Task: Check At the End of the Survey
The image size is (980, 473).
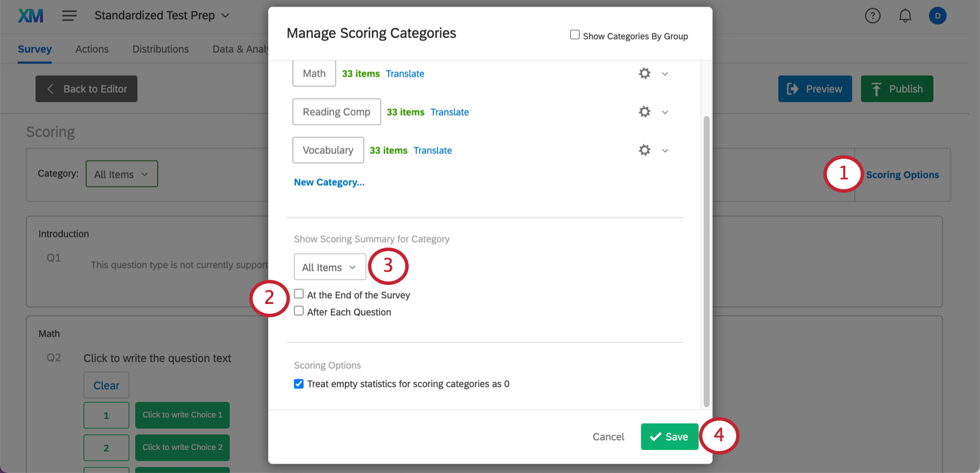Action: [x=299, y=294]
